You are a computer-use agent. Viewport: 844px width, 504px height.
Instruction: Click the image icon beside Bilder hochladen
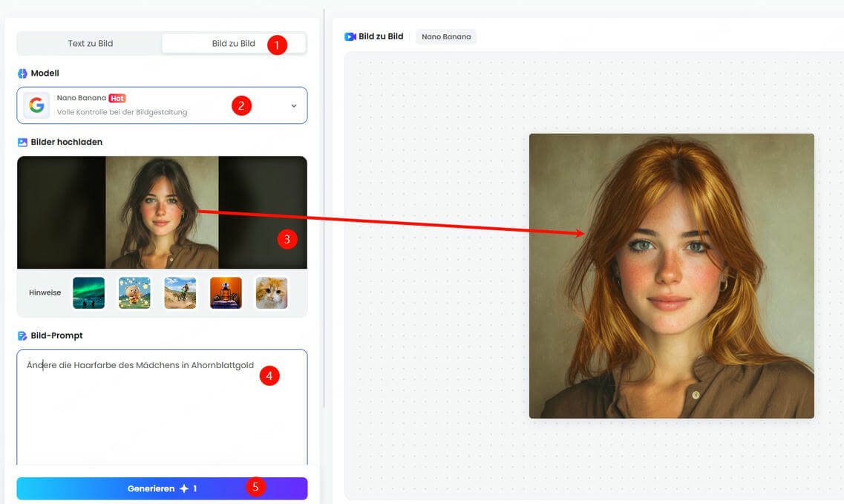tap(22, 142)
